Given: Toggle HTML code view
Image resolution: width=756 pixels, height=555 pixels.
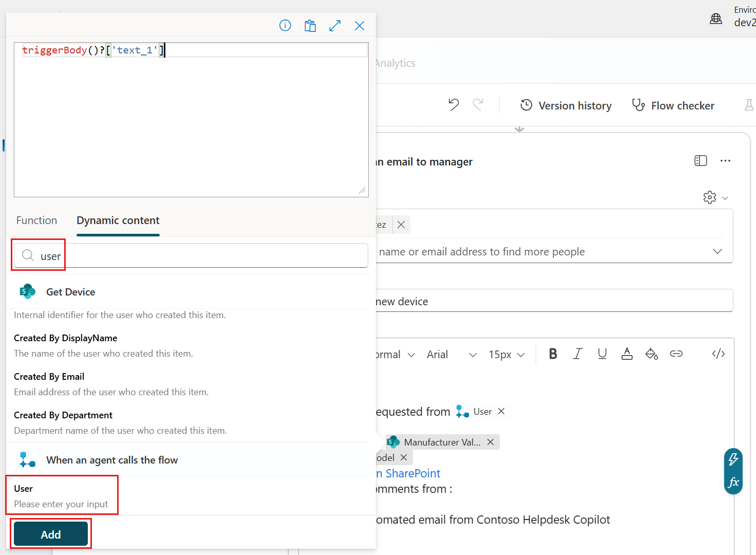Looking at the screenshot, I should pos(719,354).
